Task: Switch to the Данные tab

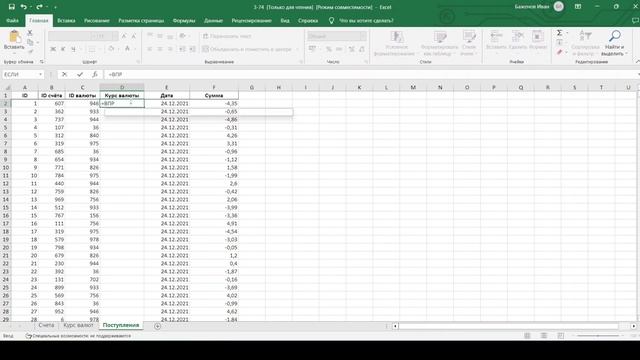Action: (x=213, y=20)
